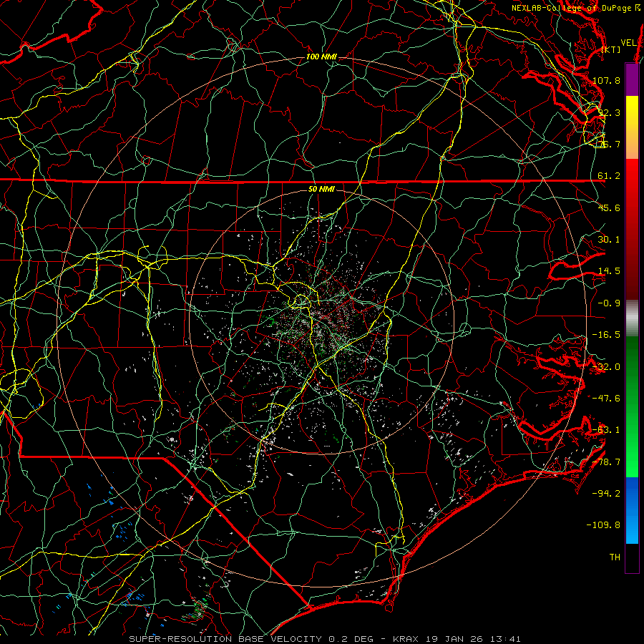644x644 pixels.
Task: Click the 100 NMI range ring label
Action: coord(321,57)
